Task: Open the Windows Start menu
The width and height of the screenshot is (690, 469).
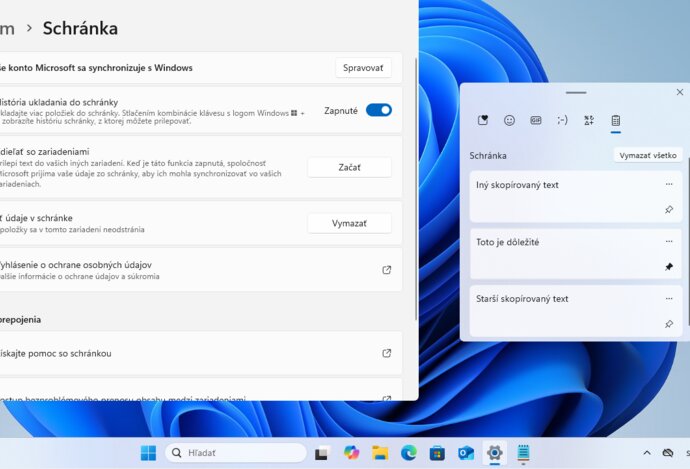Action: coord(148,453)
